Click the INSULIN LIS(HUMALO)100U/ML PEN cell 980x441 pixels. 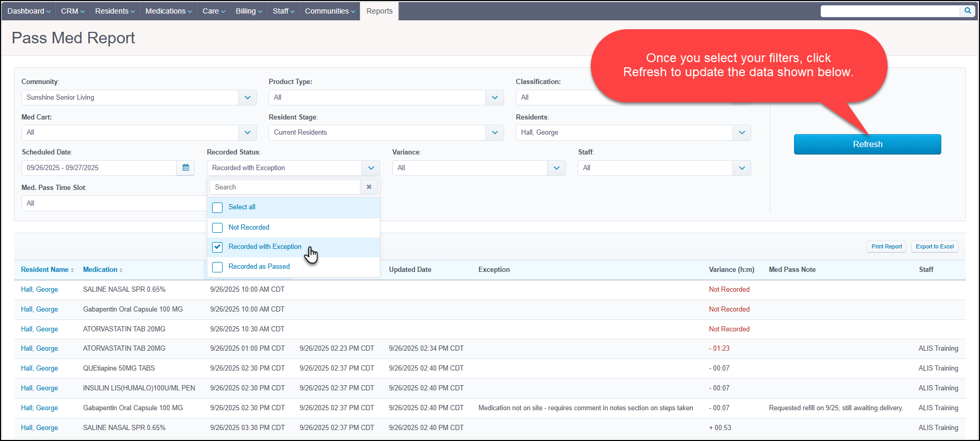coord(139,388)
